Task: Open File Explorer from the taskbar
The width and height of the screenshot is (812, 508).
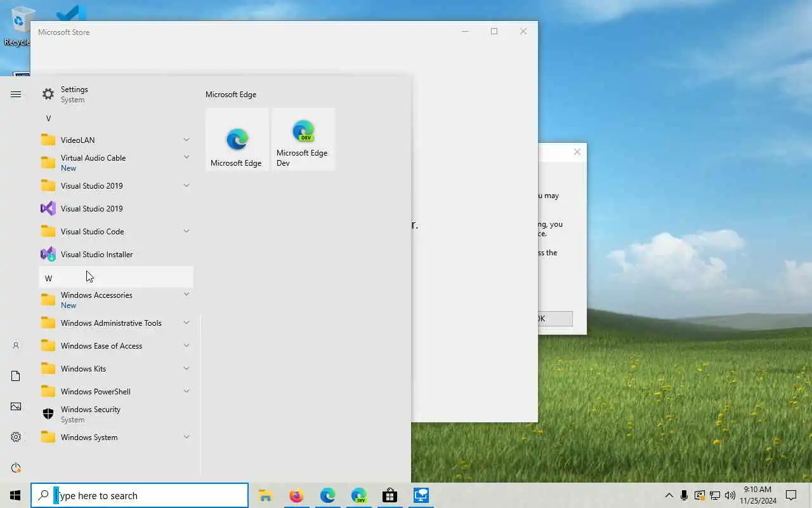Action: tap(265, 495)
